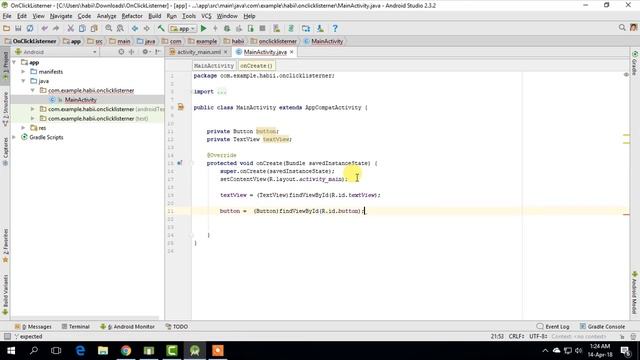Click the Collapse All icon in Project panel
This screenshot has width=640, height=360.
point(131,52)
